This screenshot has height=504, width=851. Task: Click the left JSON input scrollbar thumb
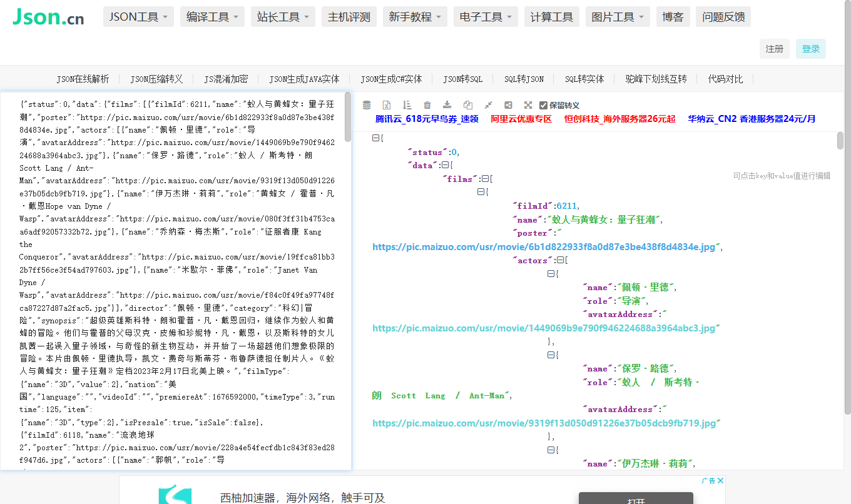coord(348,117)
